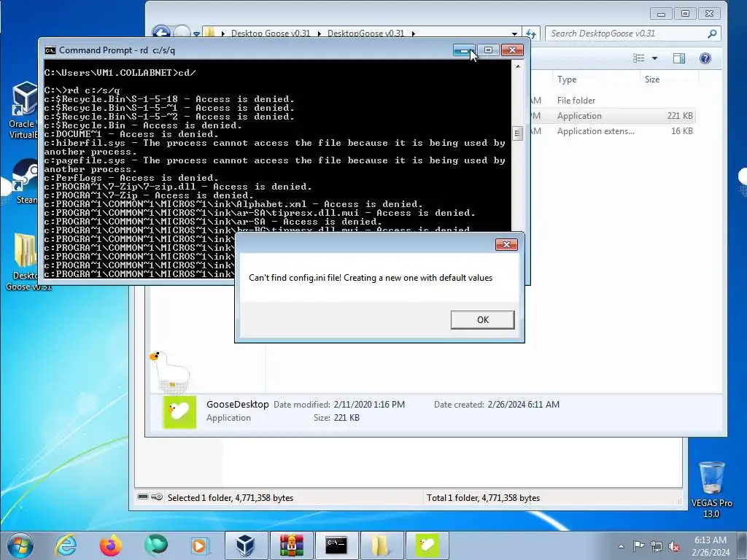Viewport: 747px width, 560px height.
Task: Switch to Desktop Goose taskbar button
Action: point(427,545)
